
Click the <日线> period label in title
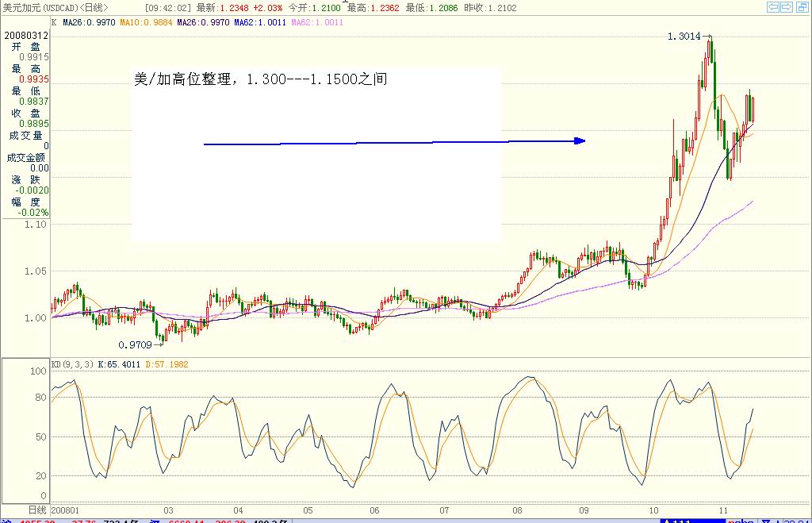click(x=94, y=8)
